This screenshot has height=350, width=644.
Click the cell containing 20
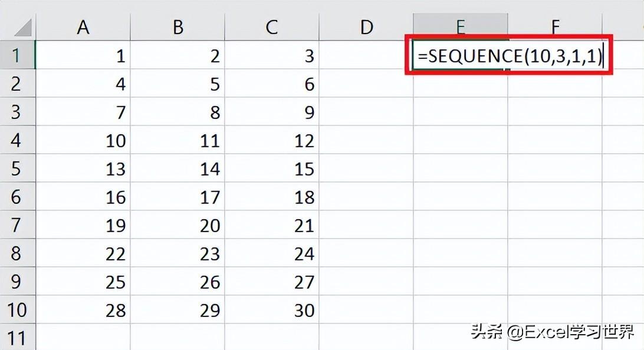tap(178, 225)
